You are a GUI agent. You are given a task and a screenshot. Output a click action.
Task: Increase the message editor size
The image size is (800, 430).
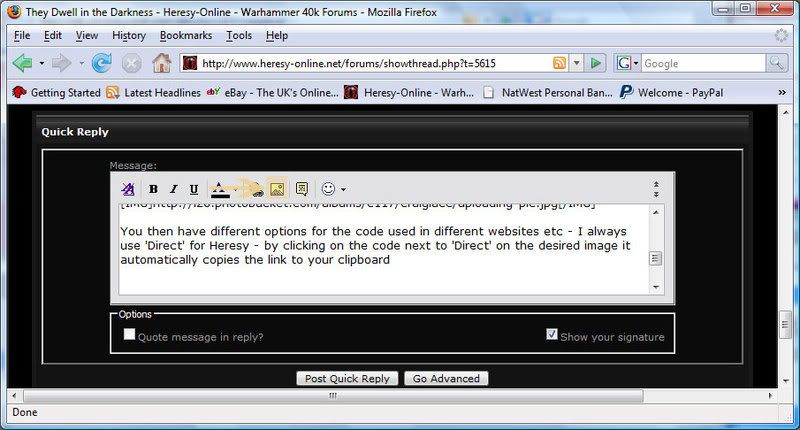656,194
